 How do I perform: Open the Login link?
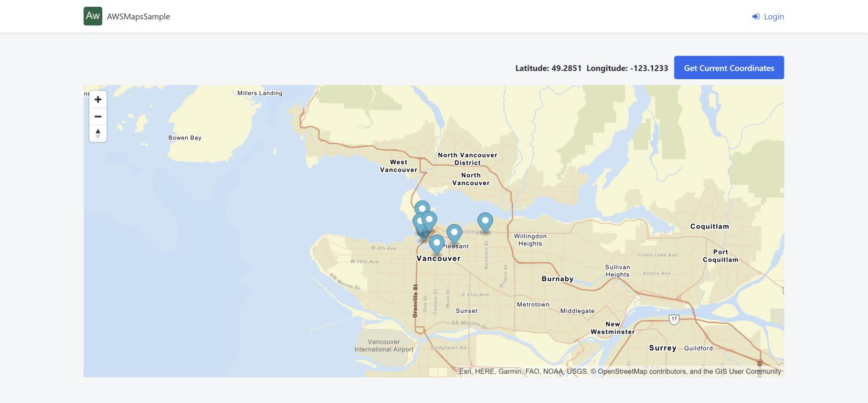tap(768, 17)
